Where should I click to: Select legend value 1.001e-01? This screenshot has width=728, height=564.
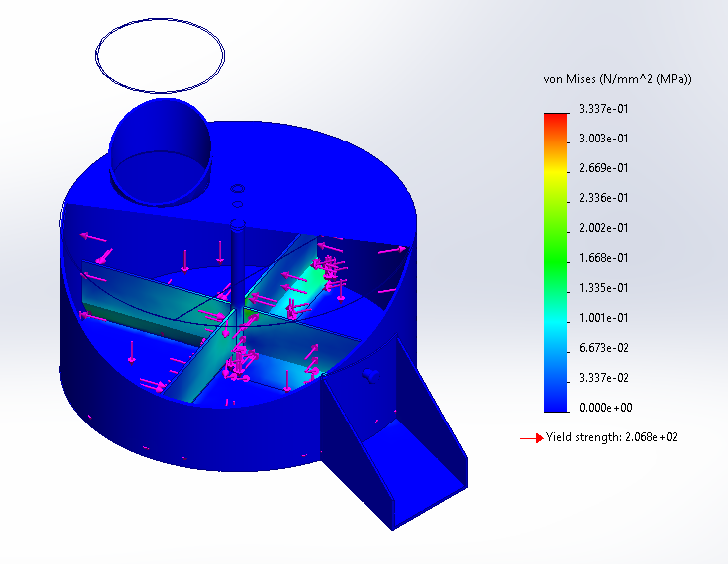pyautogui.click(x=603, y=318)
